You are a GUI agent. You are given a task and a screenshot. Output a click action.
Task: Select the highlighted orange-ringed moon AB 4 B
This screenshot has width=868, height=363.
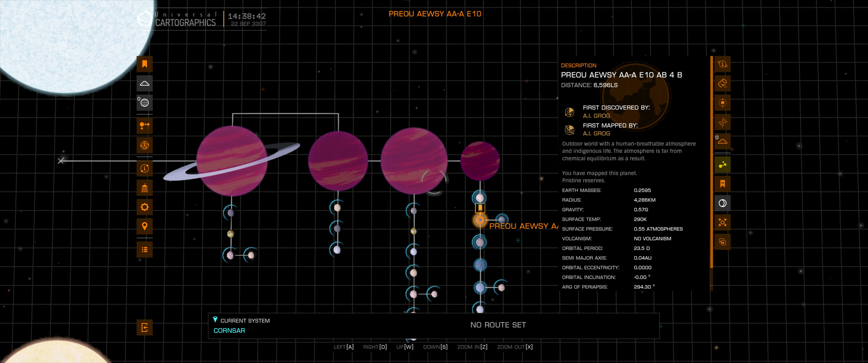480,220
